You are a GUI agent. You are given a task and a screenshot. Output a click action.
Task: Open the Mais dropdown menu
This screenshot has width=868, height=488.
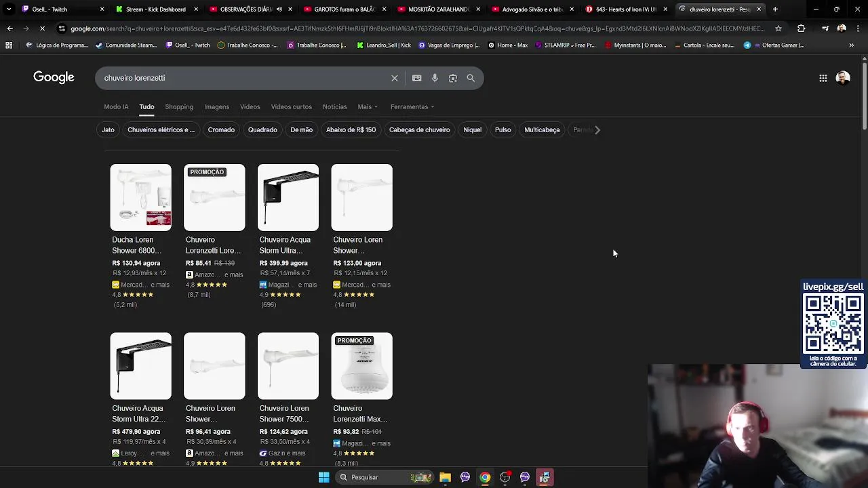click(x=368, y=106)
